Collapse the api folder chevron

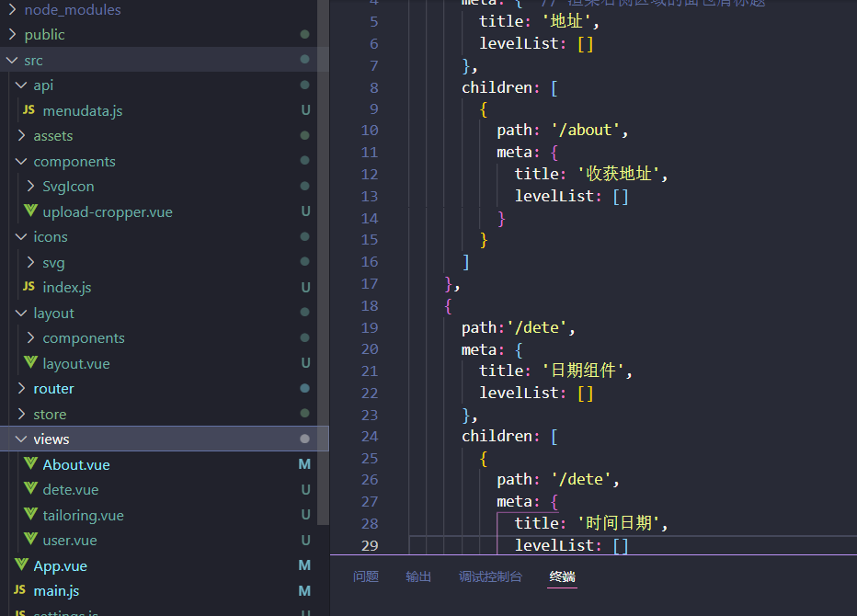point(21,86)
